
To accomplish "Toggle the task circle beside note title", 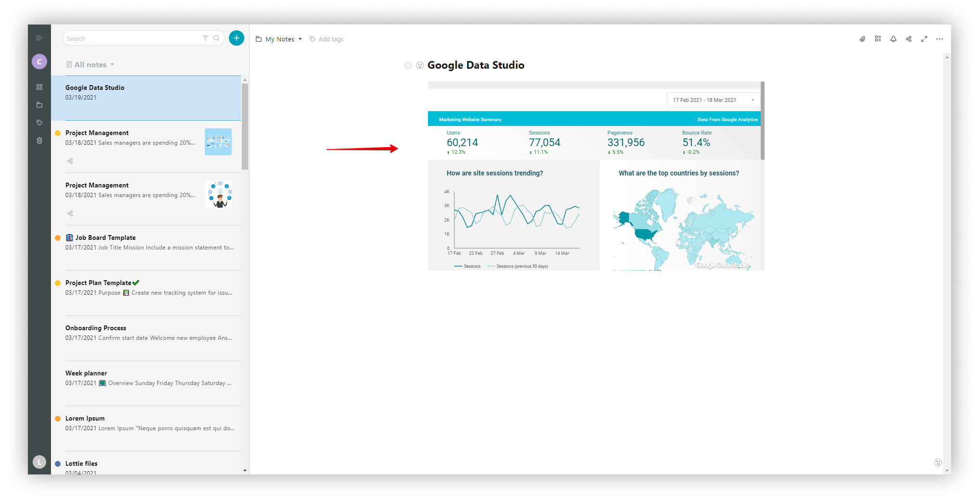I will tap(408, 65).
